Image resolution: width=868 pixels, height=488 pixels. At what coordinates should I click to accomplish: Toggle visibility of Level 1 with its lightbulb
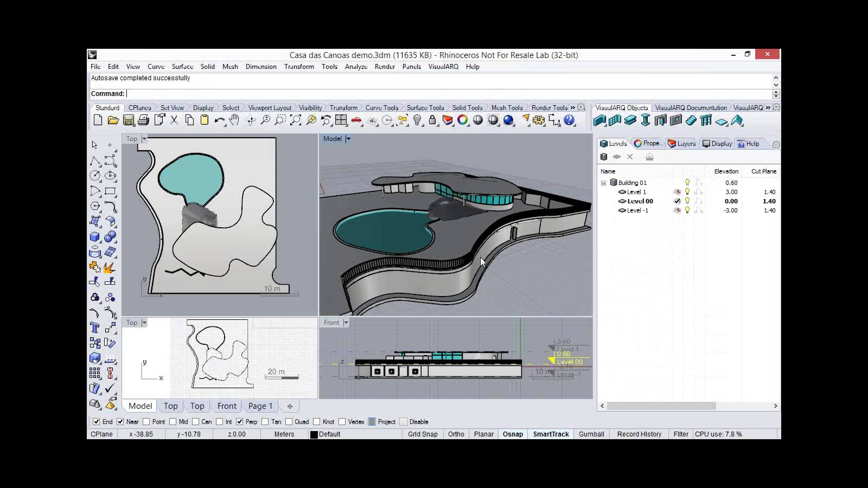[x=687, y=191]
